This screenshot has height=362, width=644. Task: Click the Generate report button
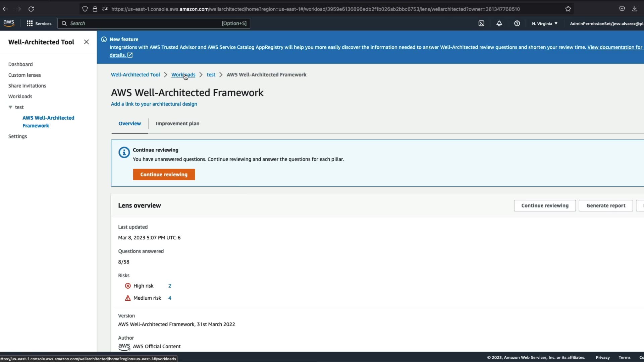coord(605,205)
